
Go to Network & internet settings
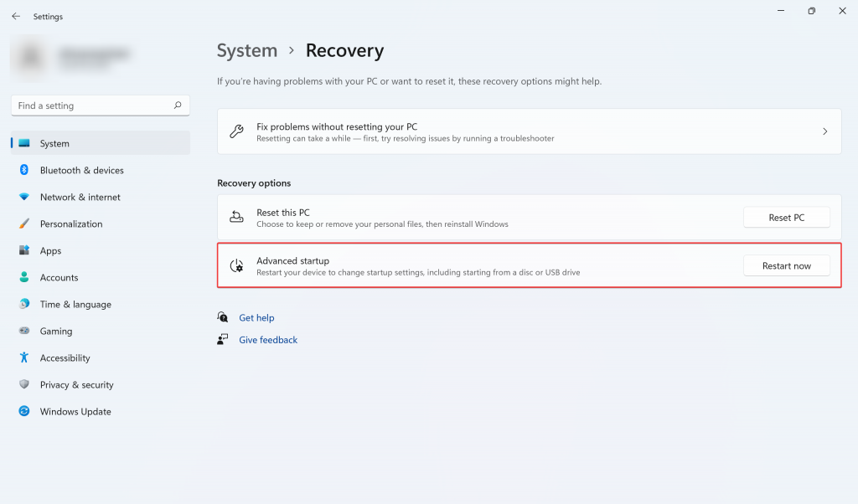click(x=101, y=197)
